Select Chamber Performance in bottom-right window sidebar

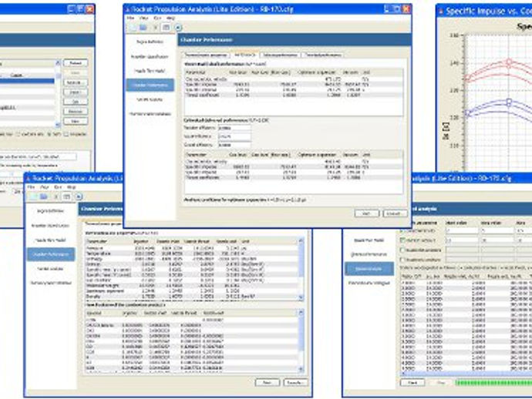[369, 255]
